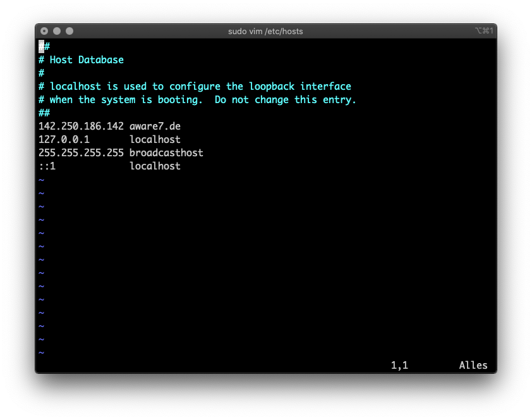The width and height of the screenshot is (532, 420).
Task: Click the 'Alles' status indicator
Action: point(473,365)
